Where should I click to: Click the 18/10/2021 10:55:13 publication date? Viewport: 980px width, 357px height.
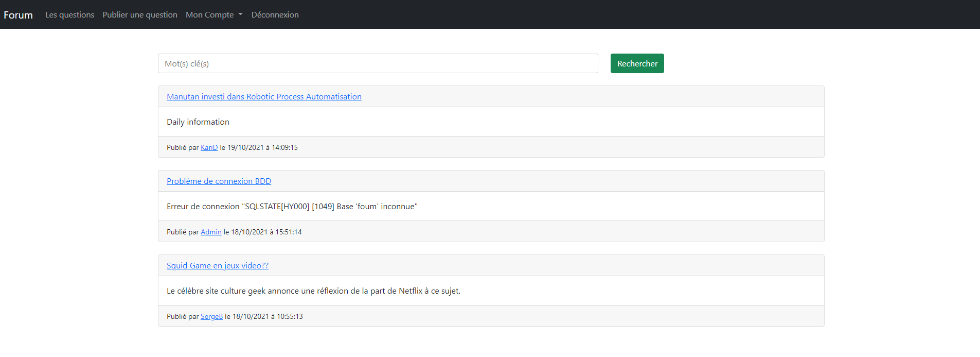click(x=268, y=317)
